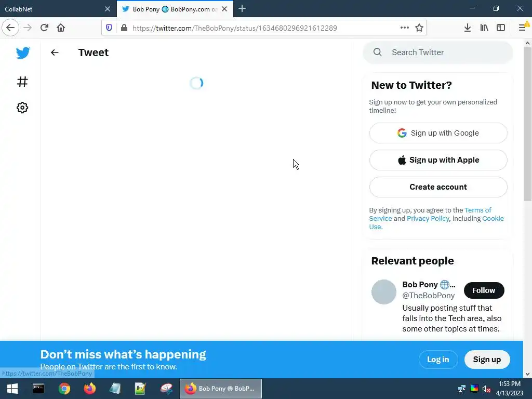Viewport: 532px width, 399px height.
Task: Launch Firefox from the taskbar shortcut
Action: [x=90, y=389]
